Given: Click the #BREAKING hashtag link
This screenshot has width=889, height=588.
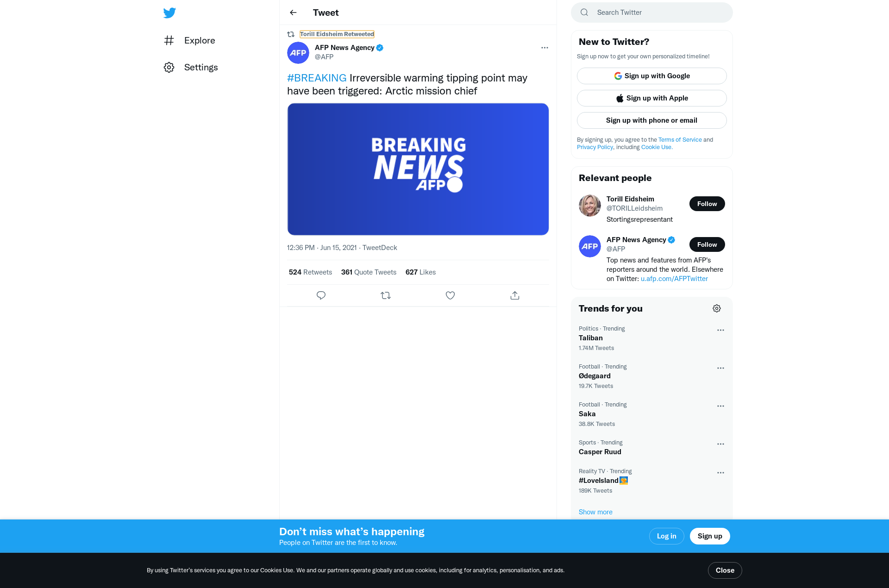Looking at the screenshot, I should tap(317, 78).
